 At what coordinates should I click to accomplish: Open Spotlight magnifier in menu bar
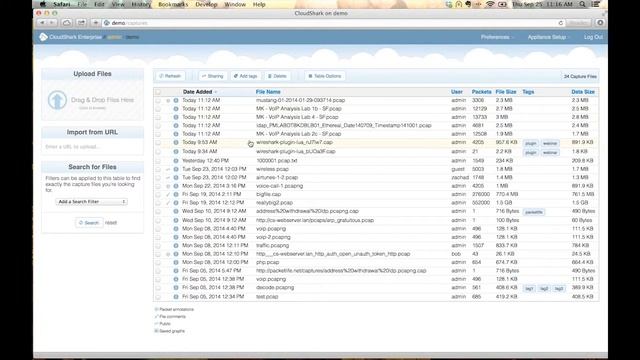click(x=582, y=4)
